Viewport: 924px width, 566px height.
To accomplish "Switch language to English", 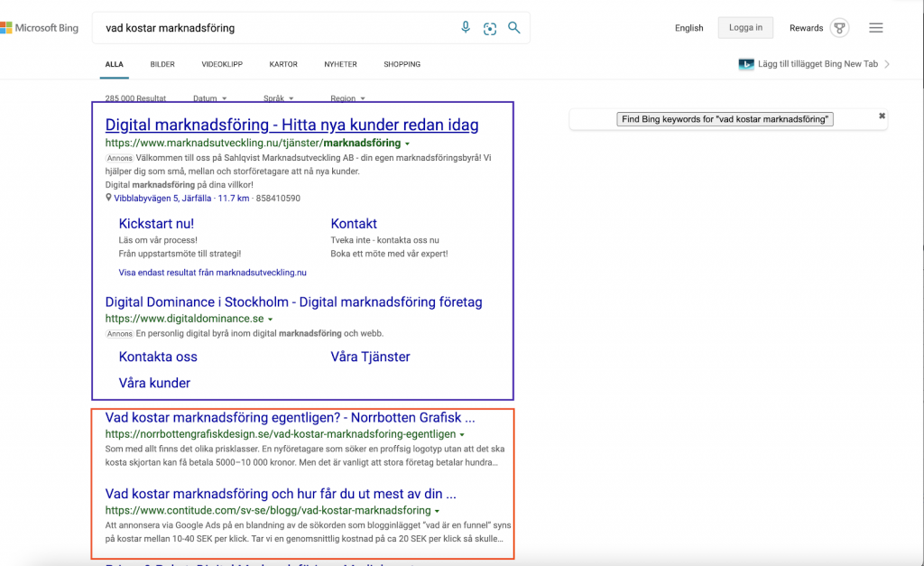I will tap(688, 28).
